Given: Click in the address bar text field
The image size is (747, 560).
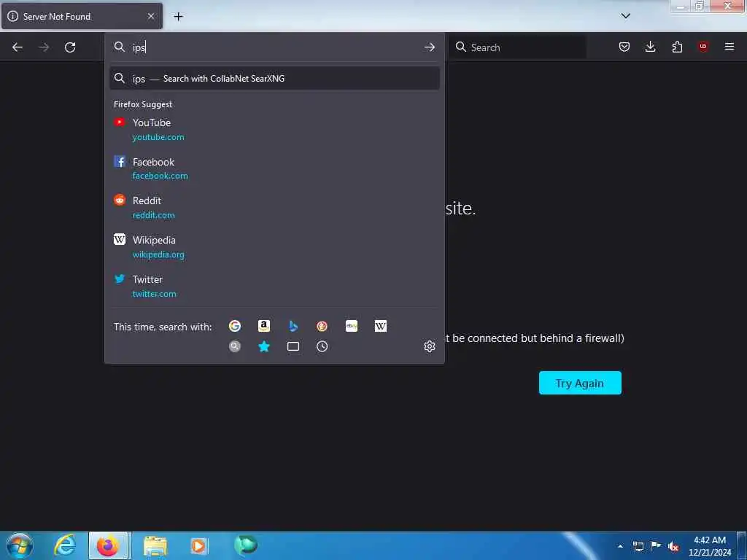Looking at the screenshot, I should pyautogui.click(x=275, y=47).
